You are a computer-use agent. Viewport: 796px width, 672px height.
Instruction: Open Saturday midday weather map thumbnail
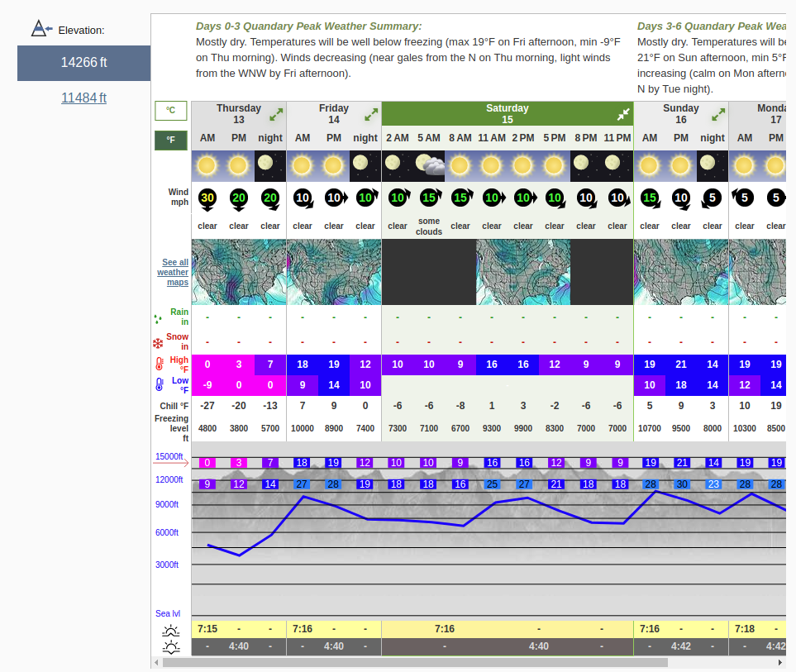(523, 272)
